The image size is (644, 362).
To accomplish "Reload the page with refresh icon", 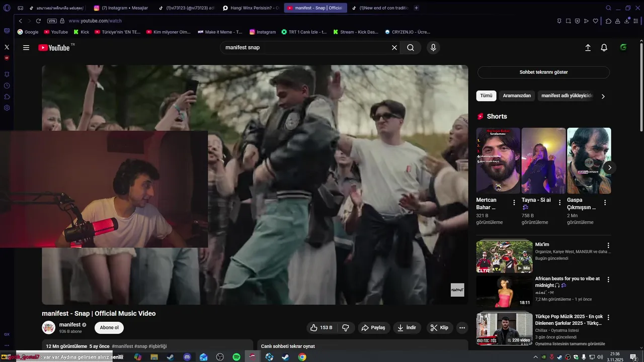I will (x=38, y=21).
